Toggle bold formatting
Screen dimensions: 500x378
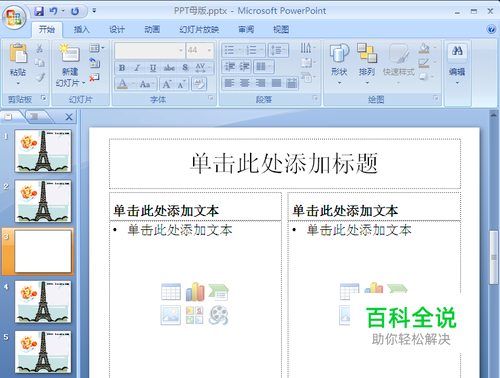tap(122, 68)
